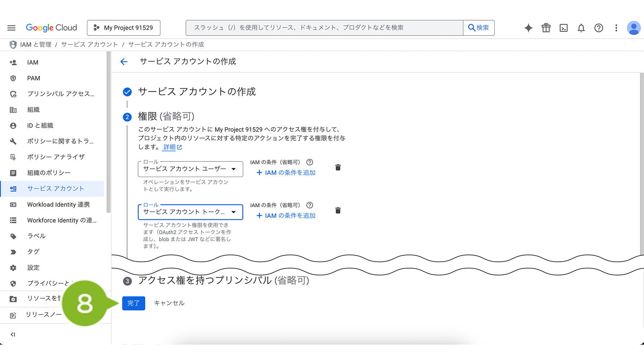Click the resource search input field
This screenshot has width=644, height=362.
324,28
